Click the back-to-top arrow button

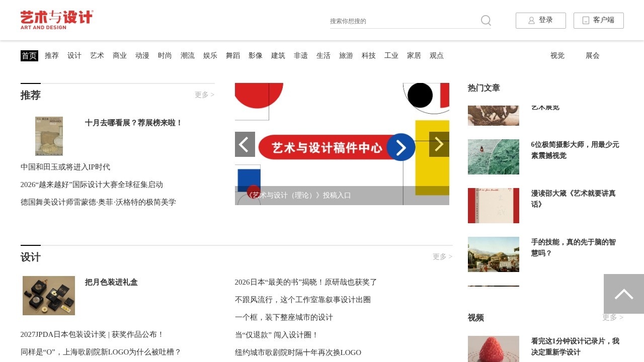tap(624, 294)
